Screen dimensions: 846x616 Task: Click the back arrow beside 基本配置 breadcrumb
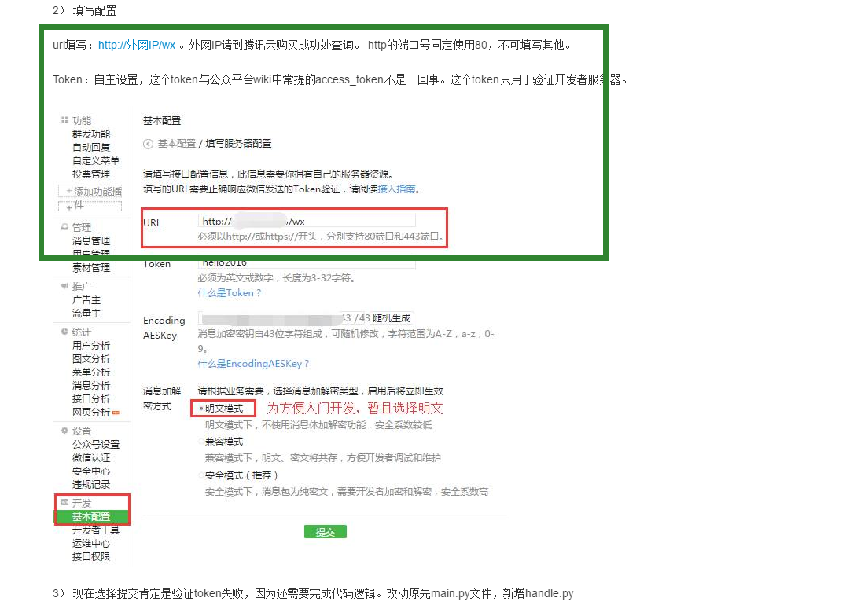pyautogui.click(x=148, y=144)
